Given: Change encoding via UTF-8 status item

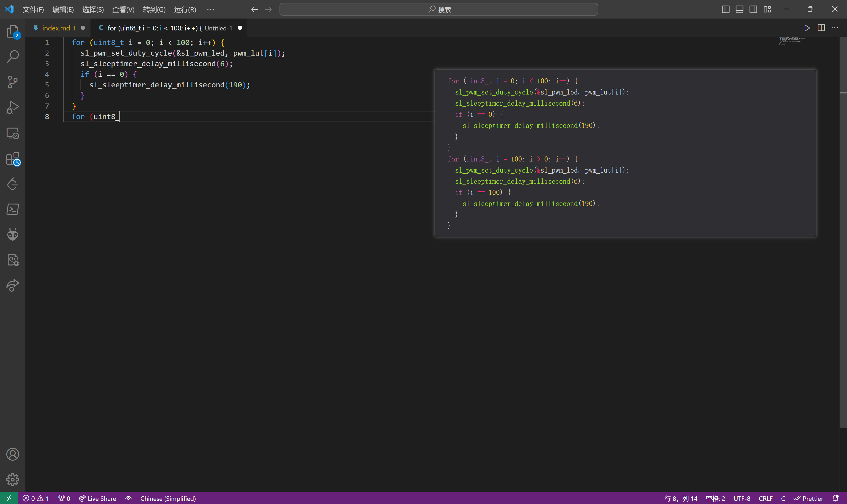Looking at the screenshot, I should (742, 498).
